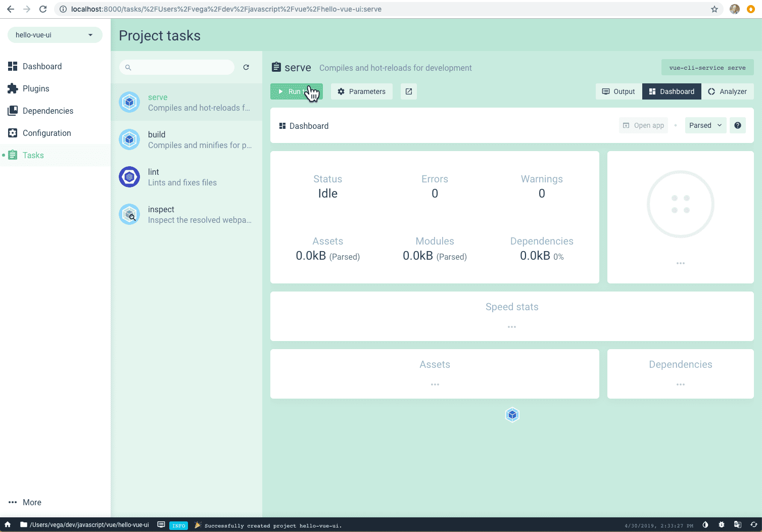
Task: Go to Plugins in the sidebar
Action: [x=36, y=88]
